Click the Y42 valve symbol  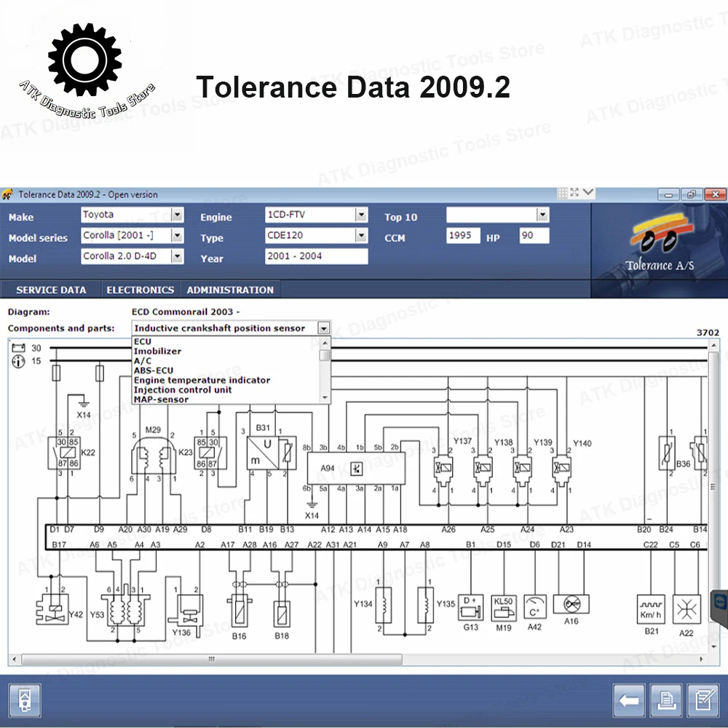[52, 610]
